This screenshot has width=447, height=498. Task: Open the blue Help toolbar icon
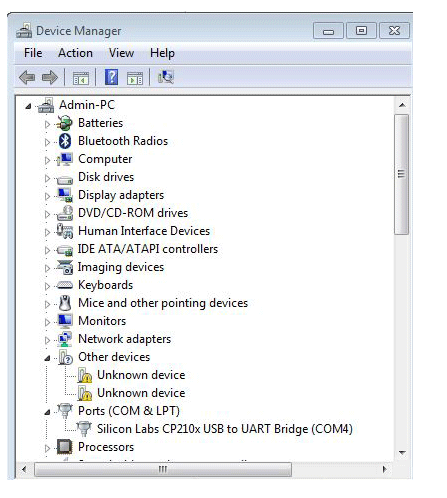point(111,77)
